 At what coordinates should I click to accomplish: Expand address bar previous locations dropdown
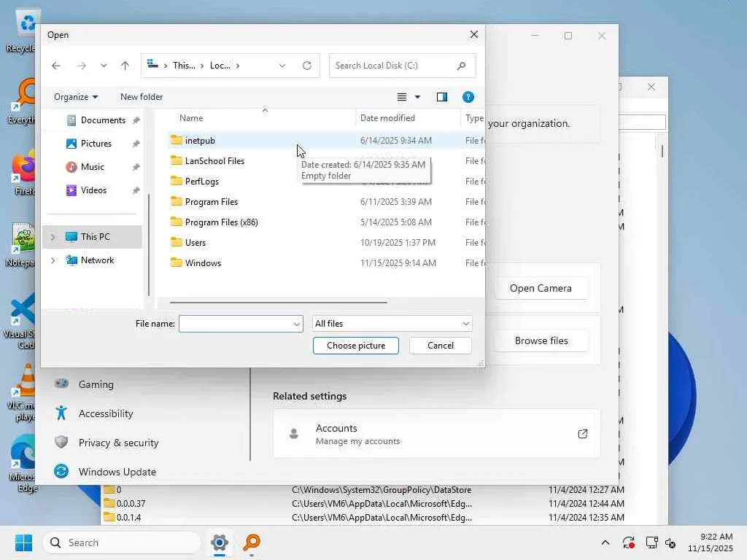pyautogui.click(x=282, y=66)
